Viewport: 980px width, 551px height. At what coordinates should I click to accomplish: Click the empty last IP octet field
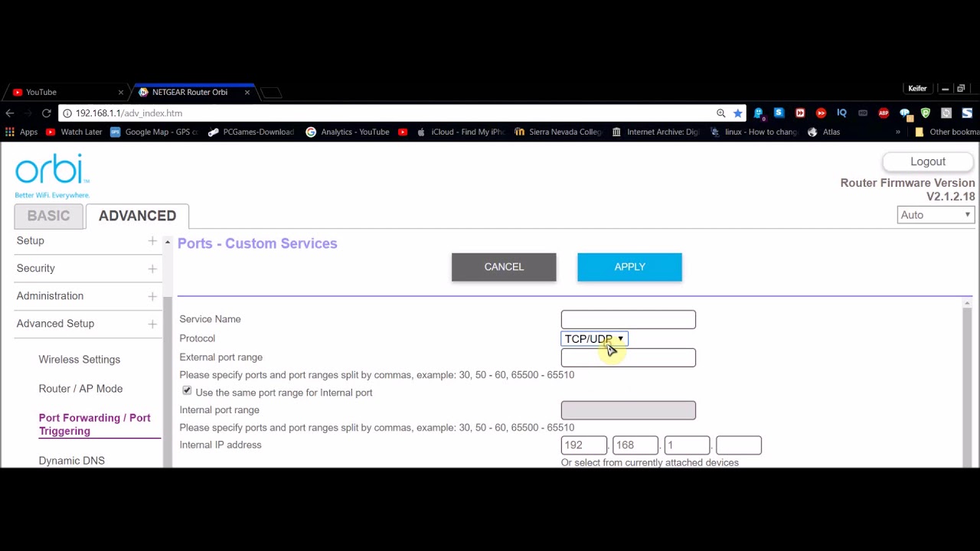739,445
